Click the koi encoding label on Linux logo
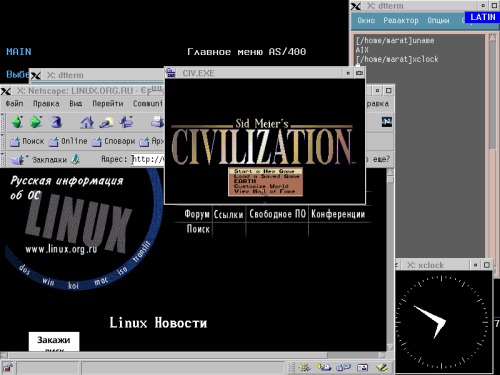 tap(73, 285)
